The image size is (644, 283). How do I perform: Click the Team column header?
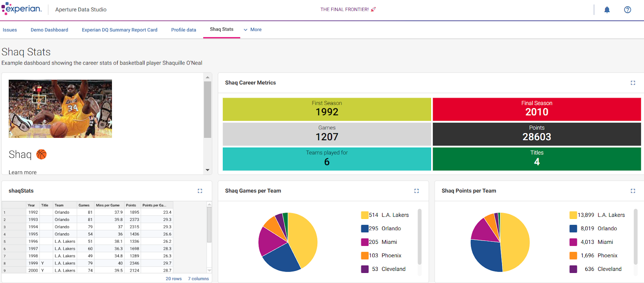tap(65, 205)
